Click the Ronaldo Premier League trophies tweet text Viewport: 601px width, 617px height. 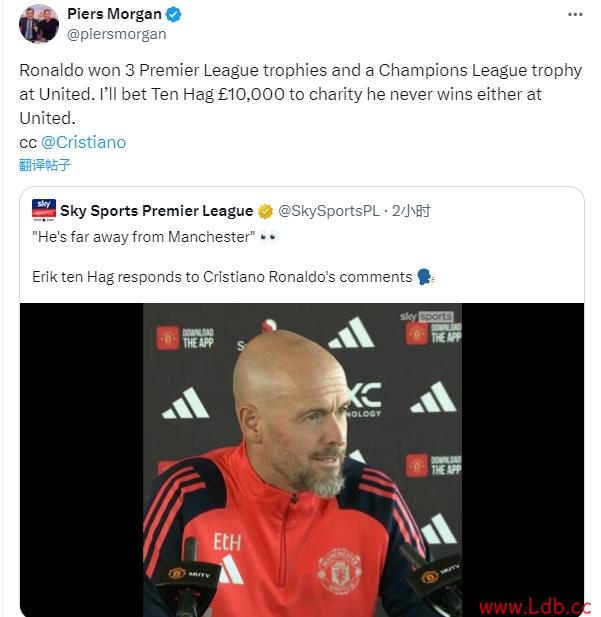(x=301, y=94)
